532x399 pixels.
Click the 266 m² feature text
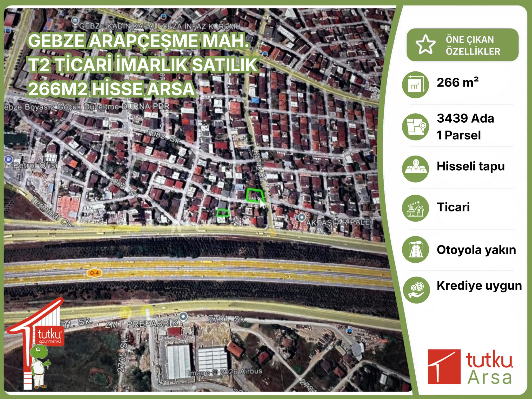click(458, 83)
